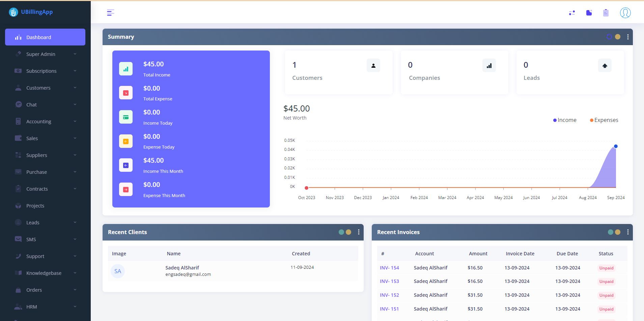Toggle Income series in chart legend
Viewport: 644px width, 321px height.
(x=565, y=120)
